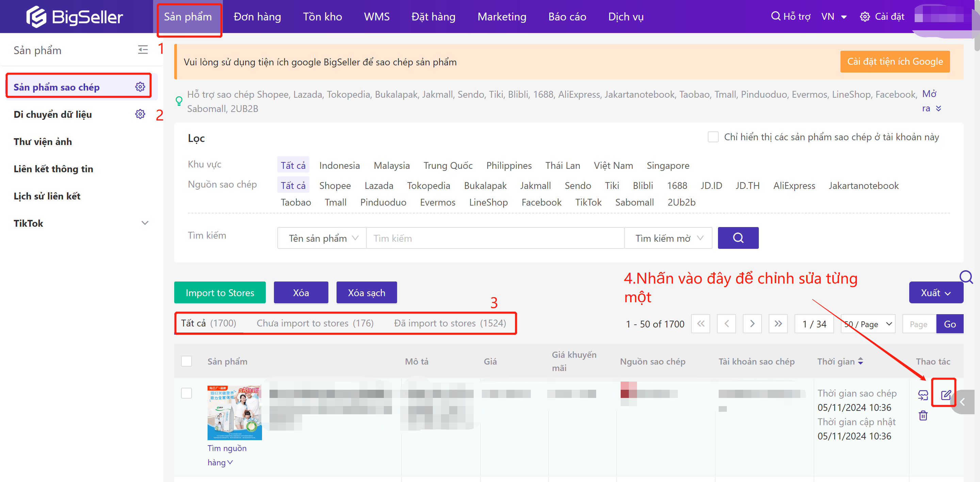Click the Page number input

[x=919, y=324]
